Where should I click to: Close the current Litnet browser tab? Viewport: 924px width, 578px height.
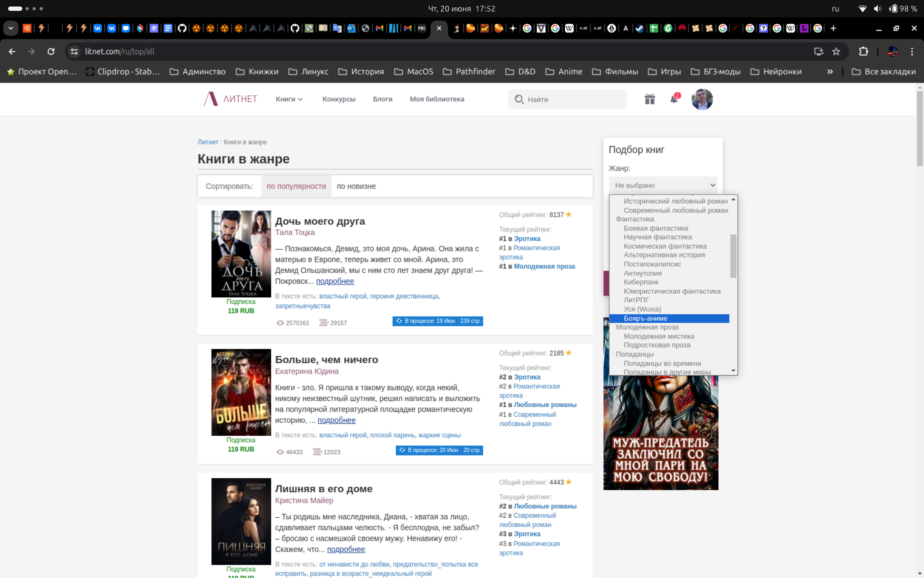(x=439, y=28)
